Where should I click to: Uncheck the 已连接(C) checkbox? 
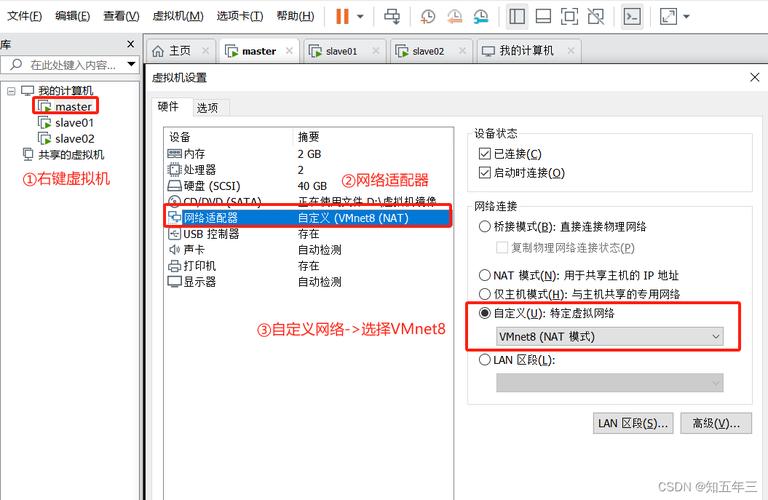coord(484,154)
